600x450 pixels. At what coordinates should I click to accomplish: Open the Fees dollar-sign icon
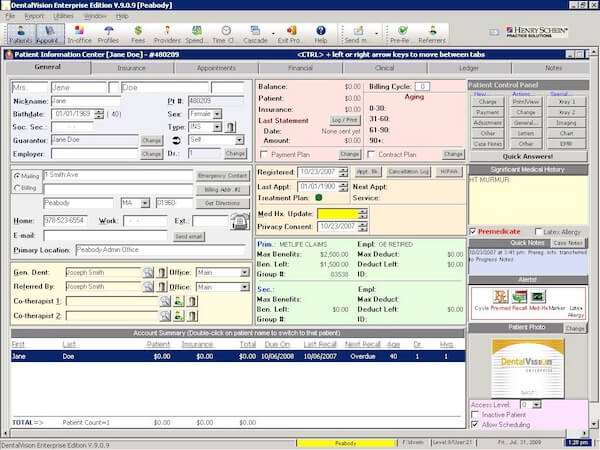138,34
